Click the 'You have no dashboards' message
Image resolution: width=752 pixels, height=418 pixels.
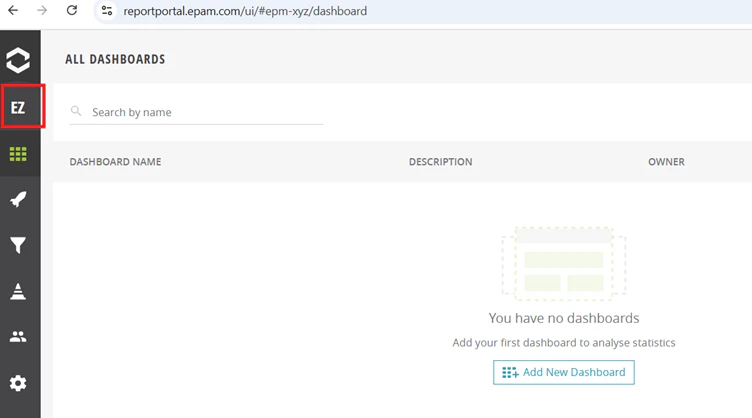pos(564,318)
